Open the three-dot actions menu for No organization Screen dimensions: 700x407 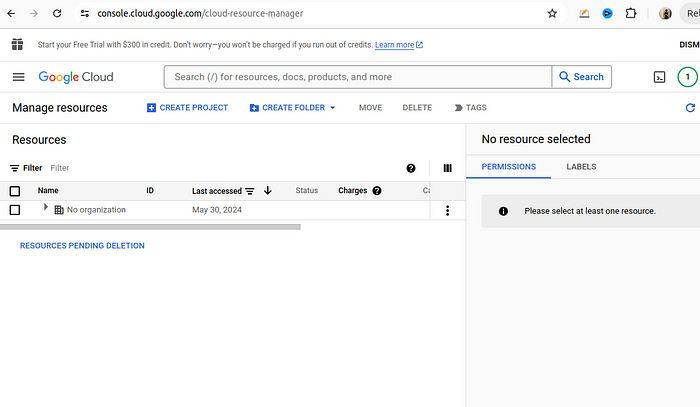click(447, 211)
